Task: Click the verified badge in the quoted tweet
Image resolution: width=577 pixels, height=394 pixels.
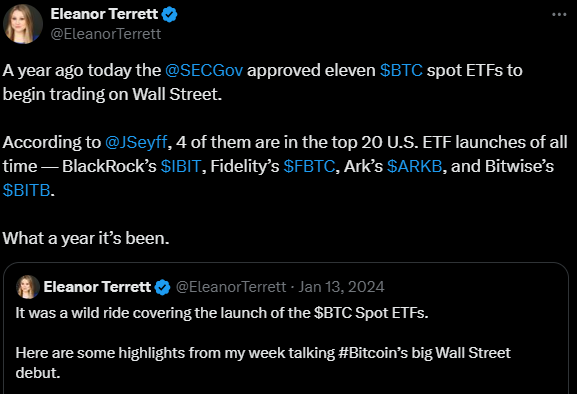Action: [163, 287]
